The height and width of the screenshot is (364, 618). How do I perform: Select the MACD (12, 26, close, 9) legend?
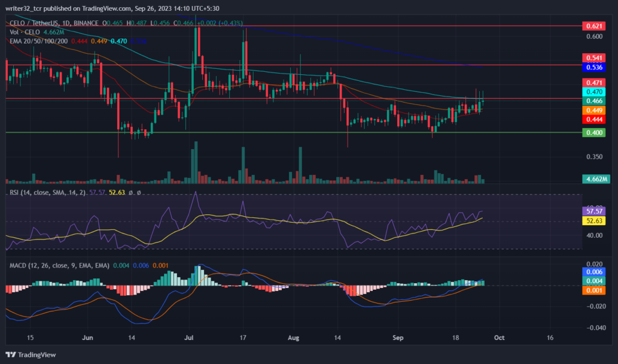pyautogui.click(x=59, y=266)
